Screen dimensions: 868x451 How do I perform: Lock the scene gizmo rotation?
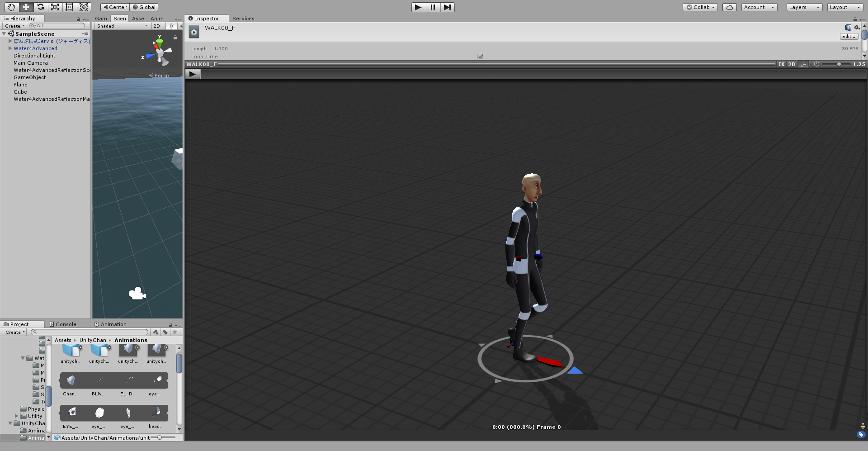tap(175, 38)
